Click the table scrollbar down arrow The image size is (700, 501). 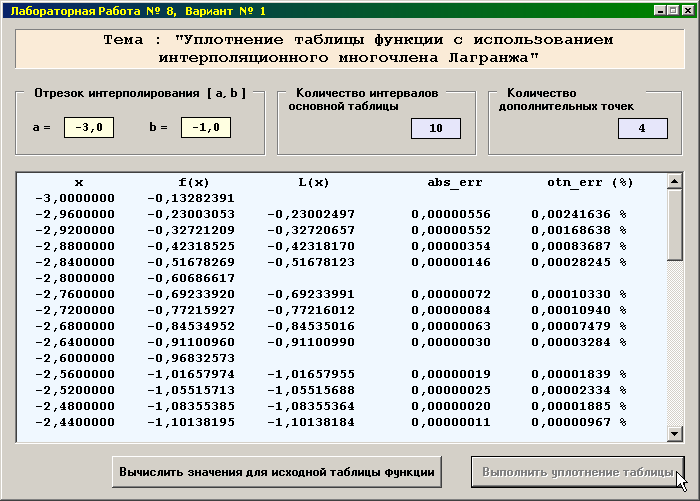tap(675, 433)
